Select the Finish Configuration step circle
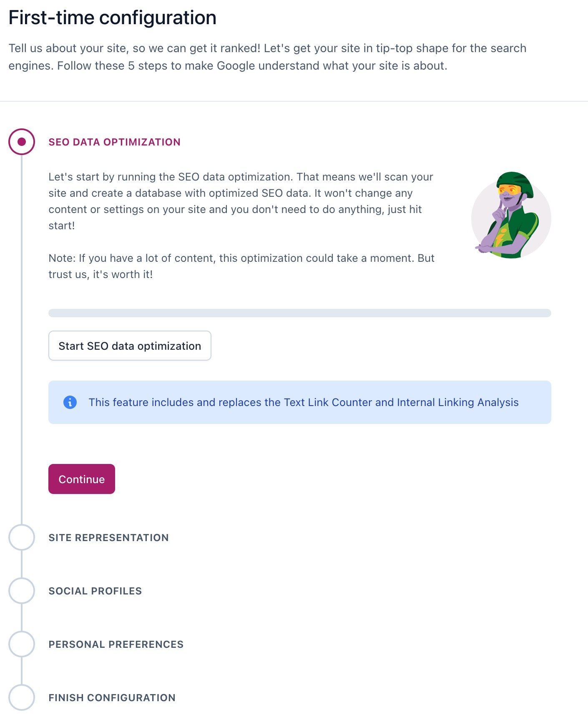The image size is (588, 722). [x=22, y=697]
